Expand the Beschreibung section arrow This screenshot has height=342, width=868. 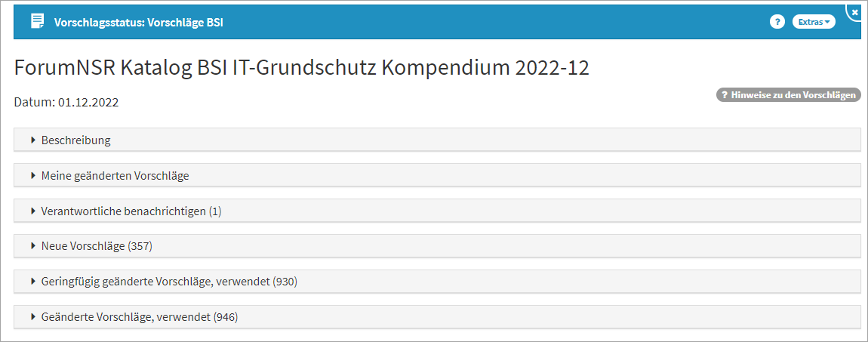pyautogui.click(x=33, y=140)
